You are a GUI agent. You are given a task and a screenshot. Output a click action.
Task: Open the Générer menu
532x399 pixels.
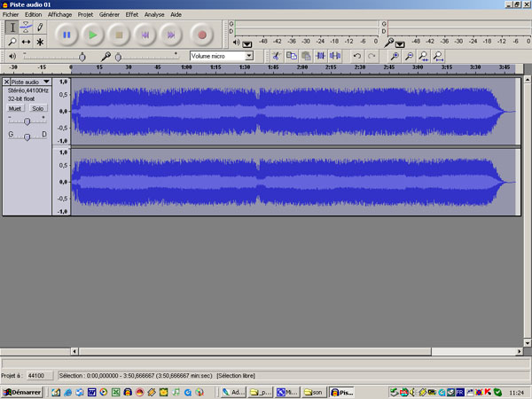(x=109, y=15)
